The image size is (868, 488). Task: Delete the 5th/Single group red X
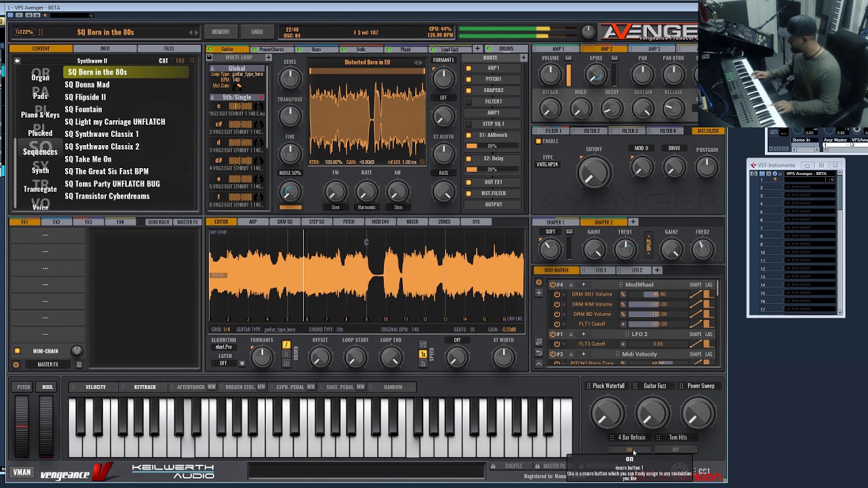coord(262,98)
